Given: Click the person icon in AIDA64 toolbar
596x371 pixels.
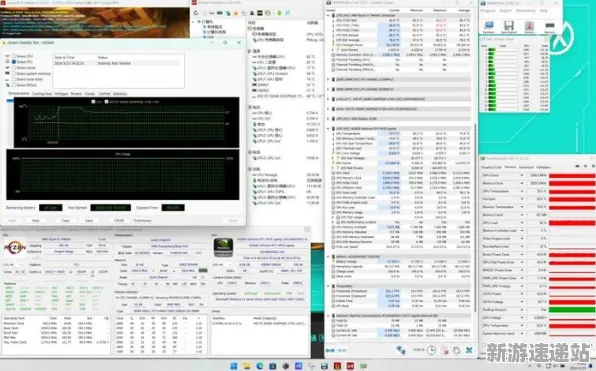Looking at the screenshot, I should (252, 13).
